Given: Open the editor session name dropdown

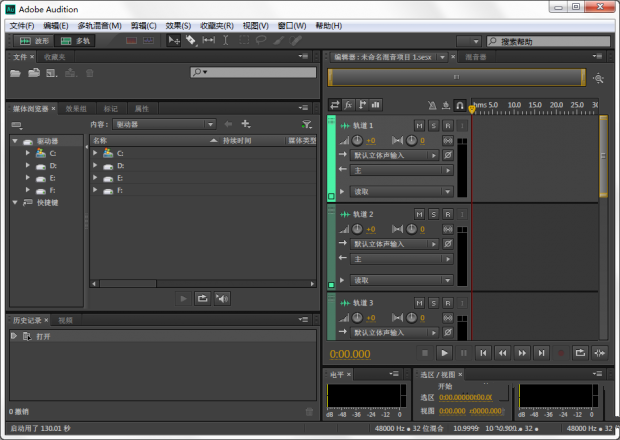Looking at the screenshot, I should tap(442, 57).
